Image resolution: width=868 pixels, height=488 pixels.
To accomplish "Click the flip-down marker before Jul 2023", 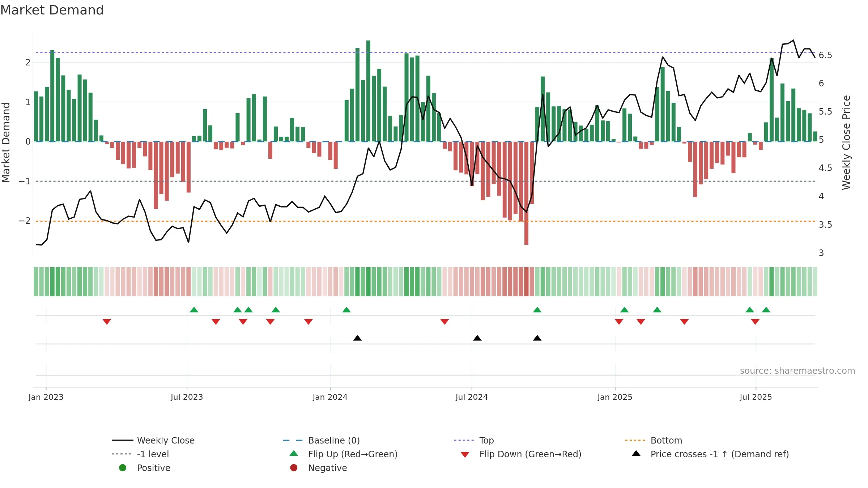I will [107, 322].
